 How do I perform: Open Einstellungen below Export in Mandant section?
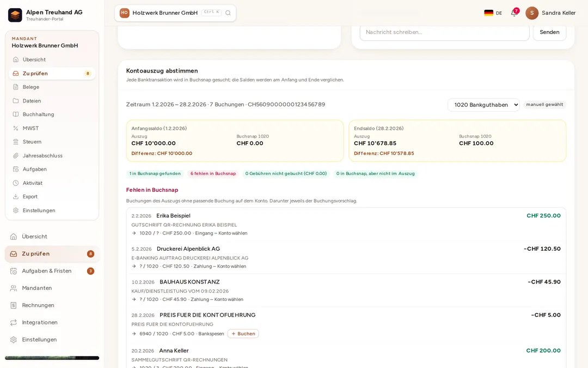coord(52,210)
